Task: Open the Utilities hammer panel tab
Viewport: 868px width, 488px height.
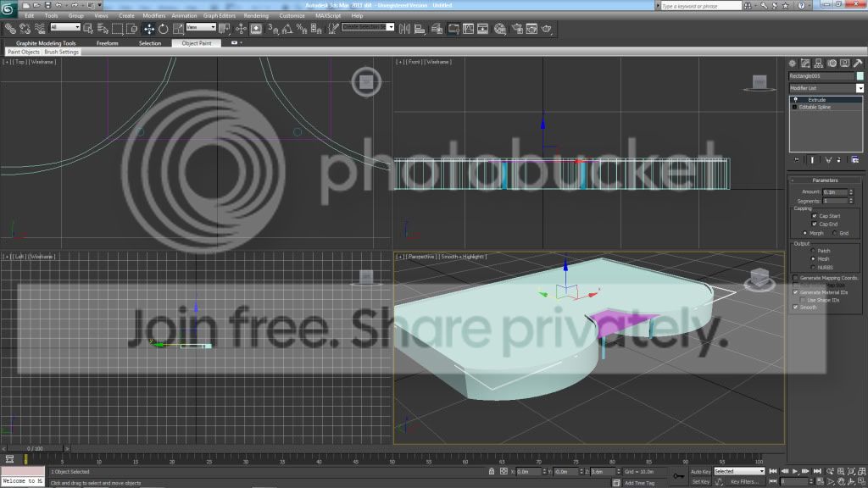Action: coord(858,63)
